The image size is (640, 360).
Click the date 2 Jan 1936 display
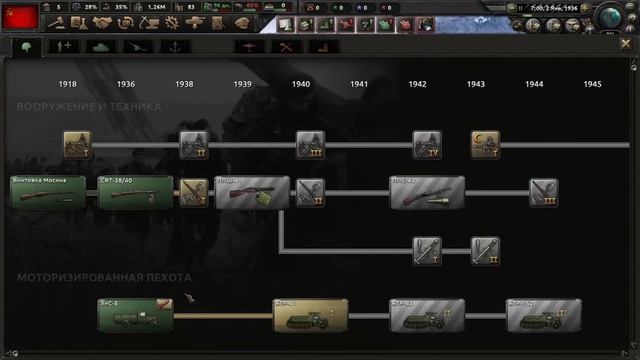pyautogui.click(x=553, y=8)
